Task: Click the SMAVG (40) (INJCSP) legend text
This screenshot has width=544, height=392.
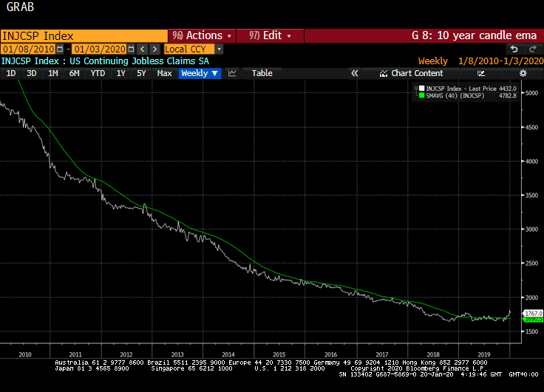Action: pos(455,96)
